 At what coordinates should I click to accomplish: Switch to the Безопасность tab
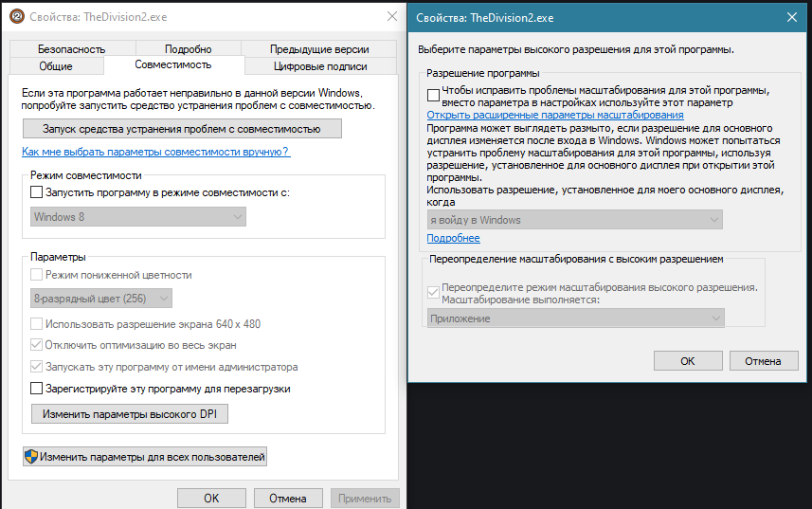72,49
